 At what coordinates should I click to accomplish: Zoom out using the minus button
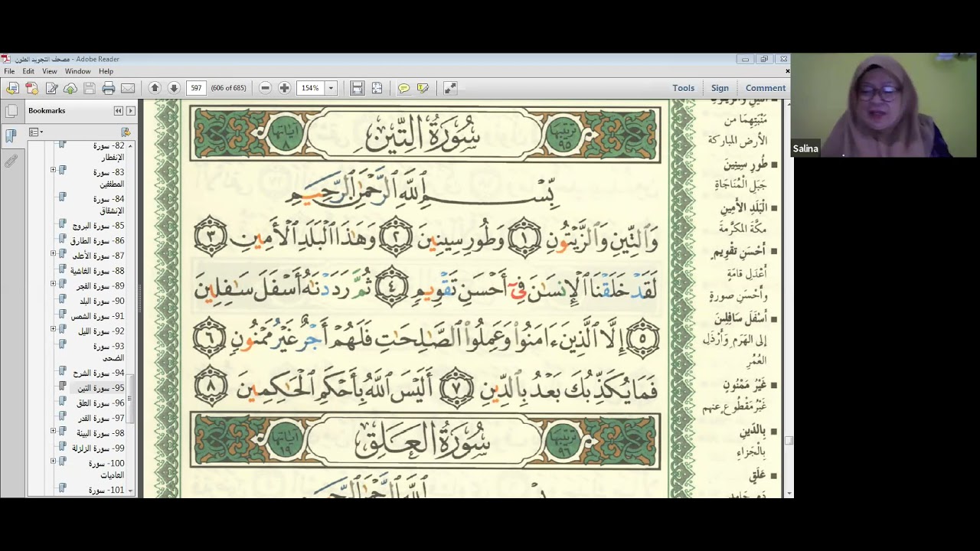pyautogui.click(x=265, y=88)
